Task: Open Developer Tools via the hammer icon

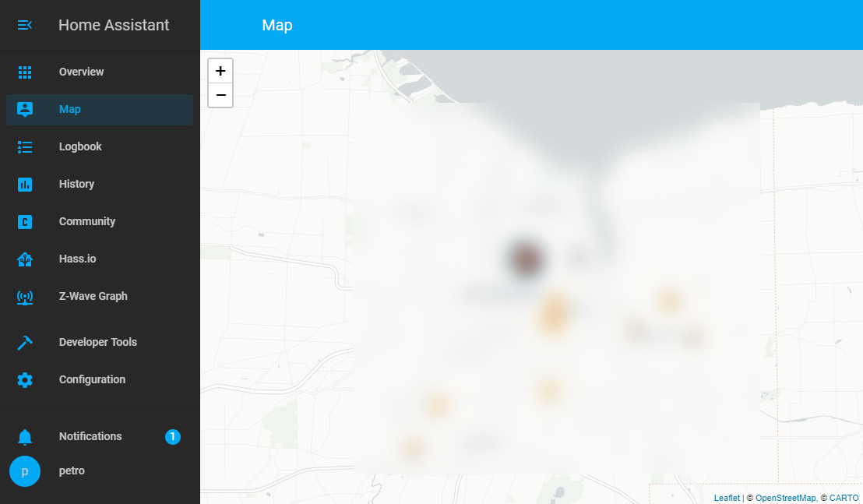Action: [24, 342]
